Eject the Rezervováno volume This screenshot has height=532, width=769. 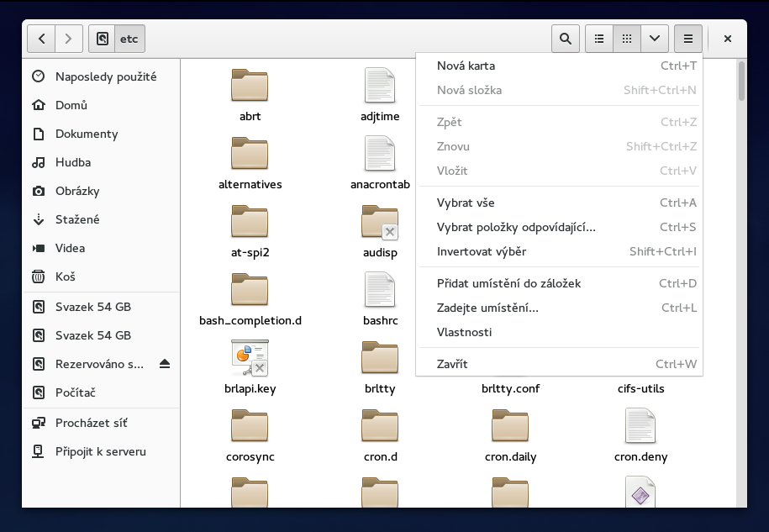(x=166, y=364)
